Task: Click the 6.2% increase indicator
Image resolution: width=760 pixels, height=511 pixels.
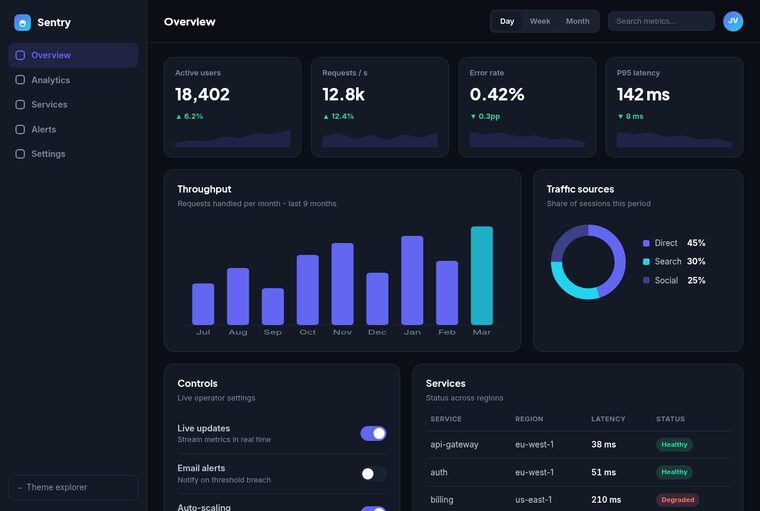Action: point(190,116)
